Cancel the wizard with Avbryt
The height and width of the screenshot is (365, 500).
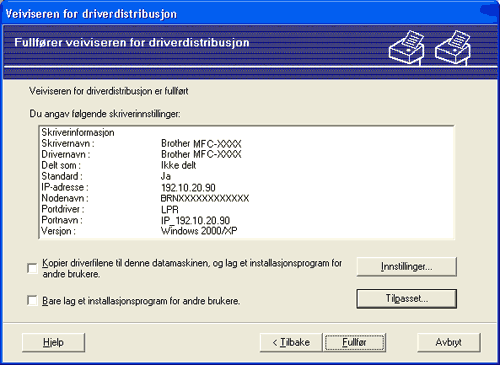(449, 342)
